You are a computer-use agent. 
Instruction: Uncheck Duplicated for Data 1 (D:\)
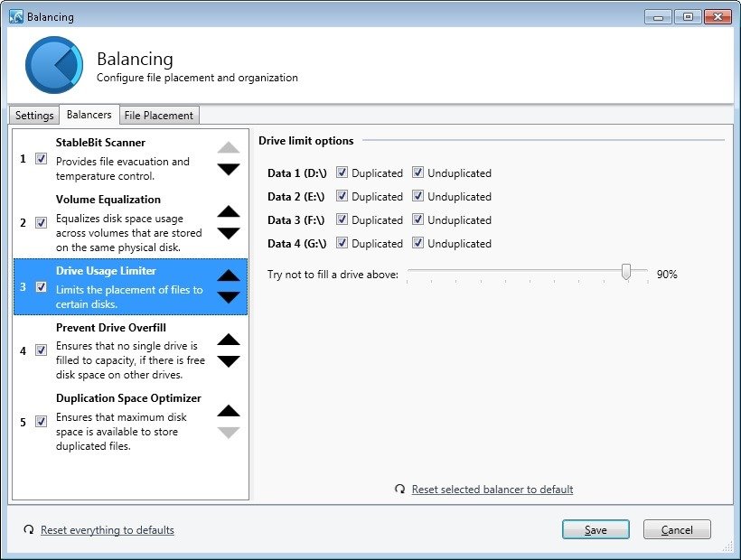[342, 173]
